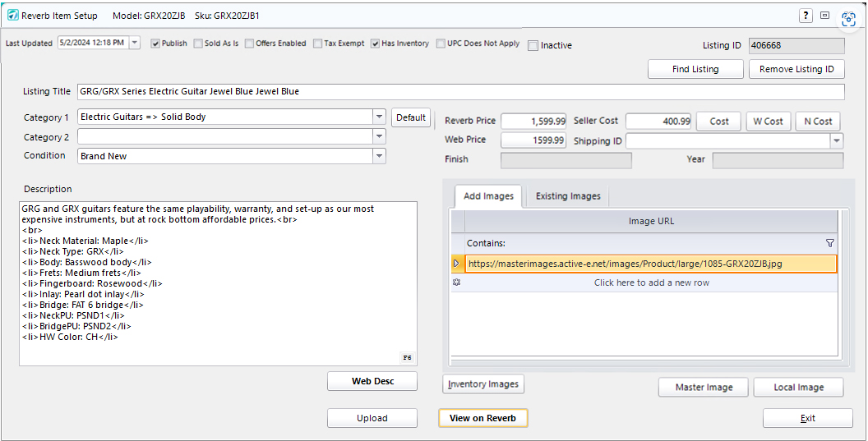Click the Cost button
This screenshot has height=441, width=868.
pyautogui.click(x=718, y=122)
